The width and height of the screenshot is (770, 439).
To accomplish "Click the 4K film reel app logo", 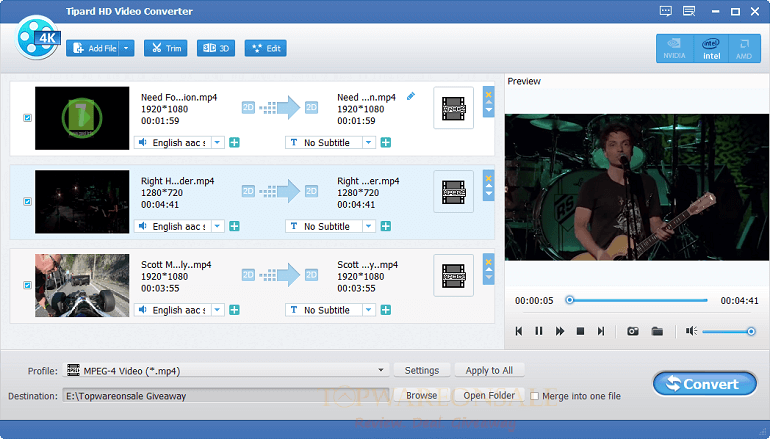I will [38, 37].
